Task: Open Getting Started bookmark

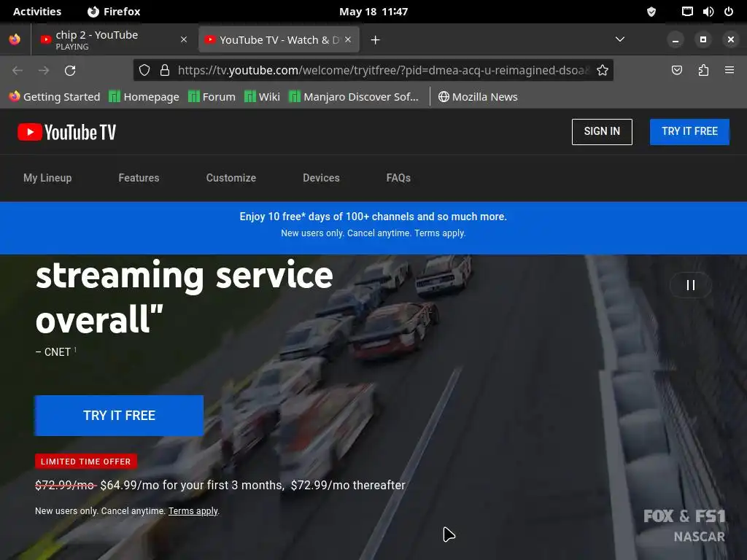Action: point(54,97)
